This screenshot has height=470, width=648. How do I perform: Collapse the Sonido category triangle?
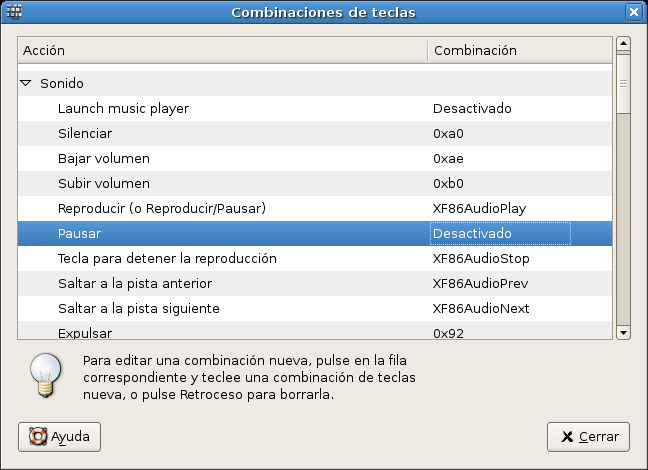pyautogui.click(x=26, y=84)
